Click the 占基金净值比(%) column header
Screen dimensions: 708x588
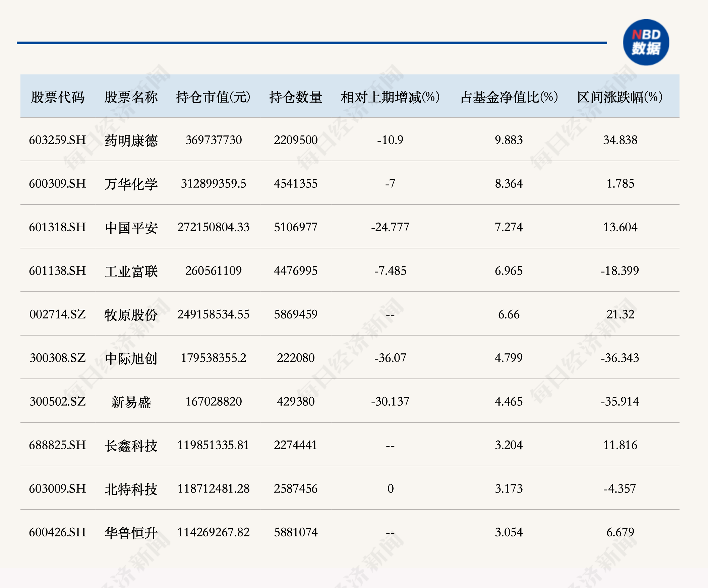point(509,97)
